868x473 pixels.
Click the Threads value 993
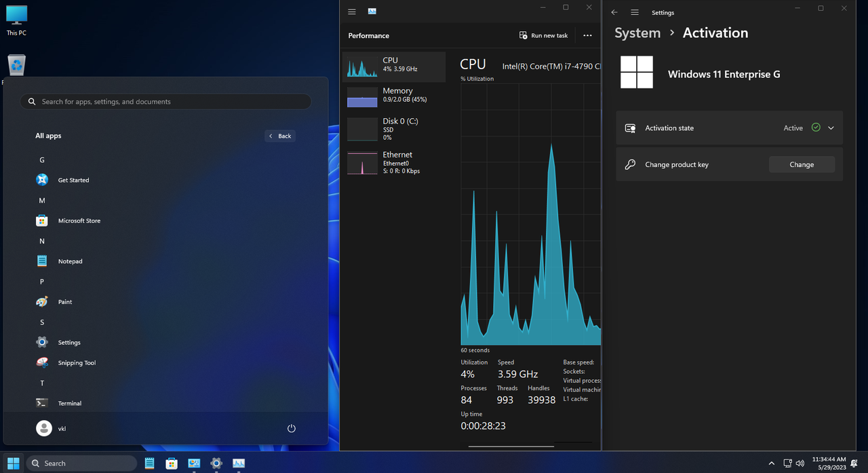[505, 400]
